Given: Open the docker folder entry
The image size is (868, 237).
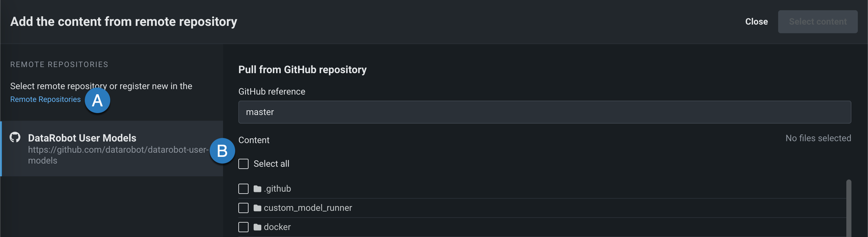Looking at the screenshot, I should pos(277,227).
